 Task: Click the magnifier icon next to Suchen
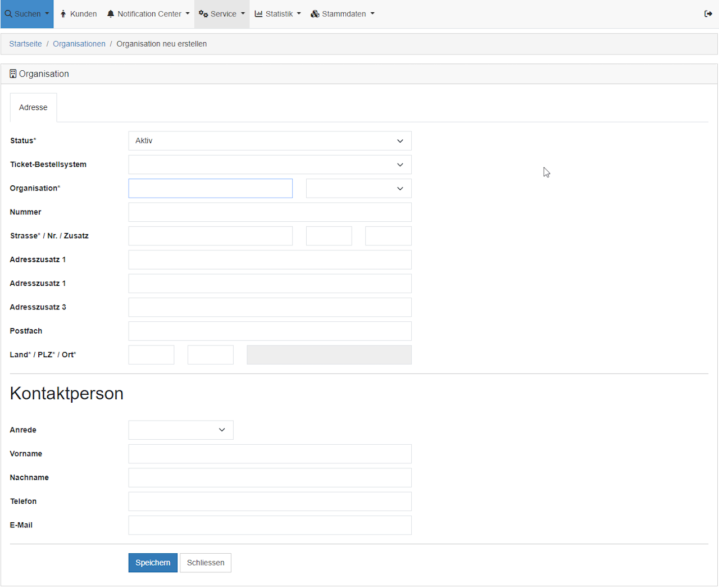pos(8,14)
